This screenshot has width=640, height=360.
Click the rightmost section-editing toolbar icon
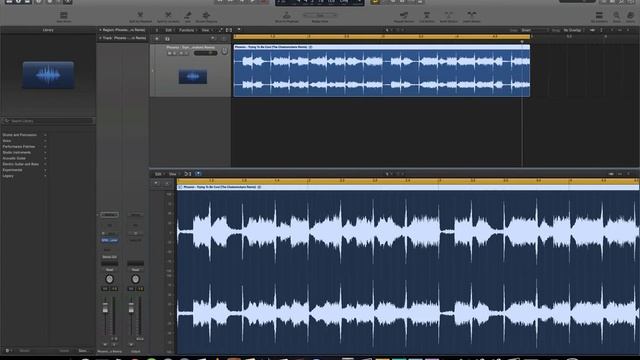pyautogui.click(x=471, y=16)
